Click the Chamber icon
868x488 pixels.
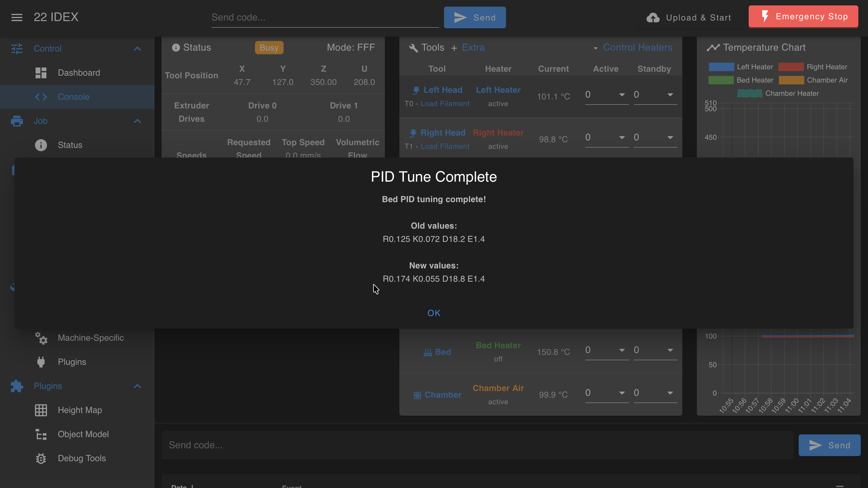417,395
